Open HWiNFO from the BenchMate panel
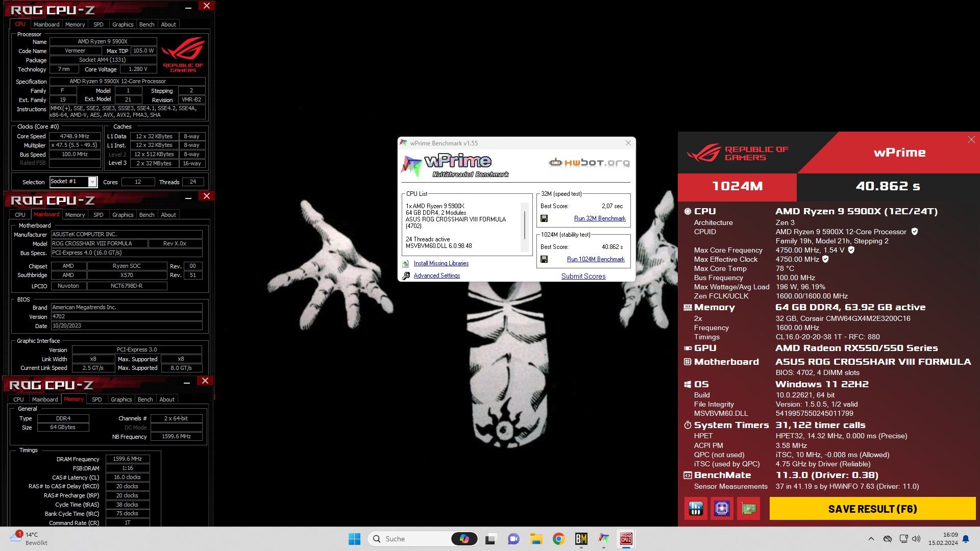Screen dimensions: 980x551 (x=696, y=509)
